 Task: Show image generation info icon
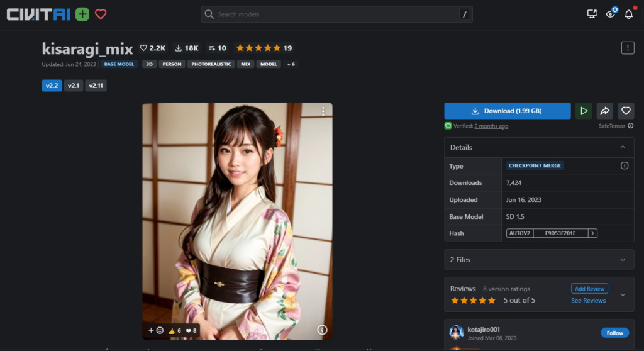322,330
